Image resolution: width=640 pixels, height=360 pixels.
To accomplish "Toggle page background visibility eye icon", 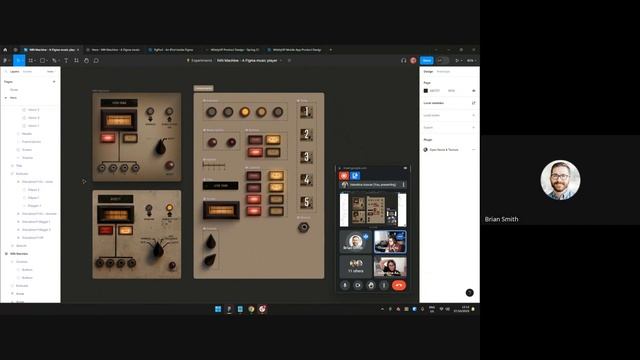I will tap(473, 91).
